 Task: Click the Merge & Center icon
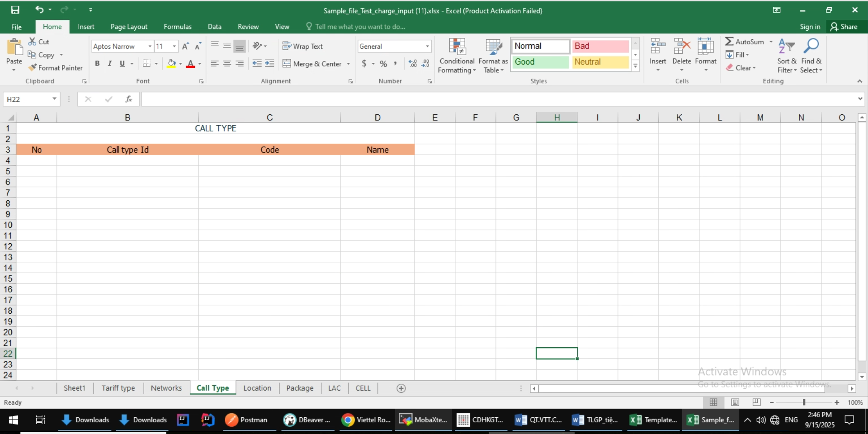(287, 64)
